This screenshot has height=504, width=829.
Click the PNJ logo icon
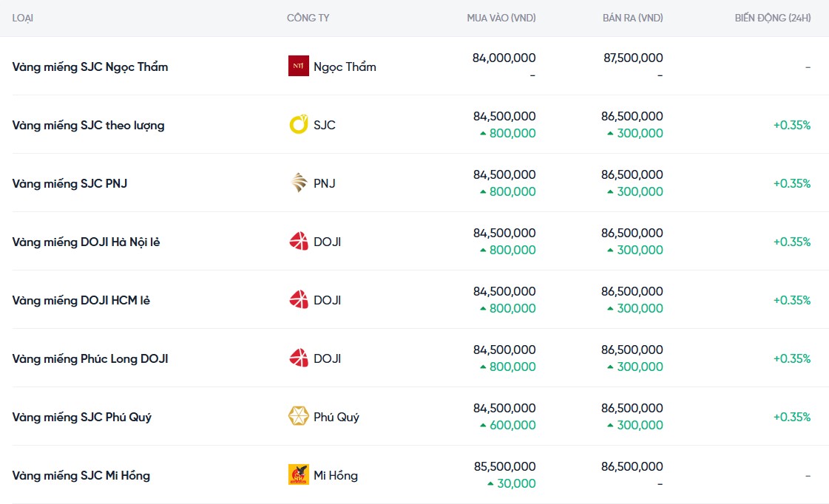point(298,183)
